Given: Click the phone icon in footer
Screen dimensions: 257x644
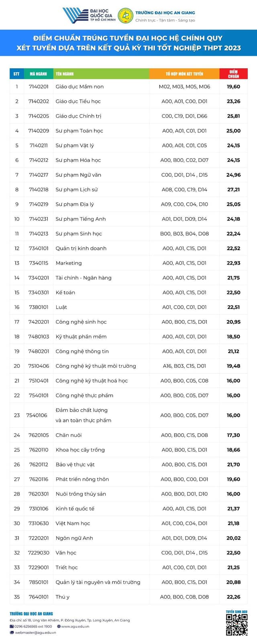Looking at the screenshot, I should 12,626.
